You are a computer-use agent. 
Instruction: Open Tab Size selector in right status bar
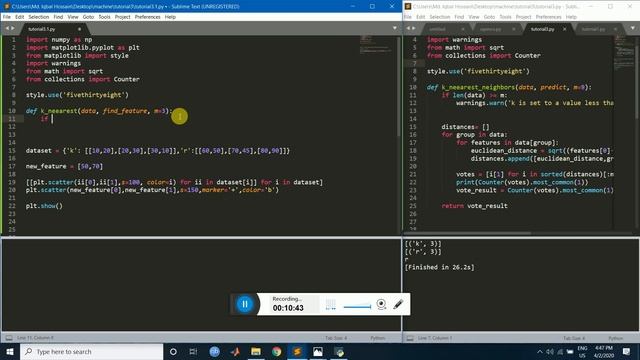click(x=574, y=338)
